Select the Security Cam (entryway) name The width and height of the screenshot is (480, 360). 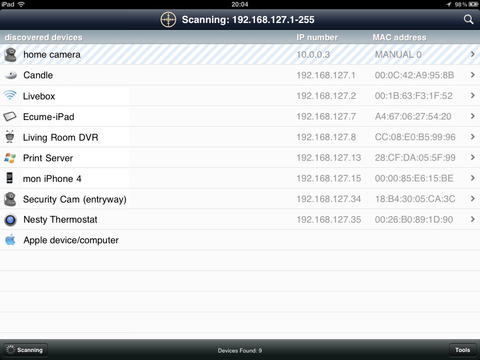[x=75, y=200]
